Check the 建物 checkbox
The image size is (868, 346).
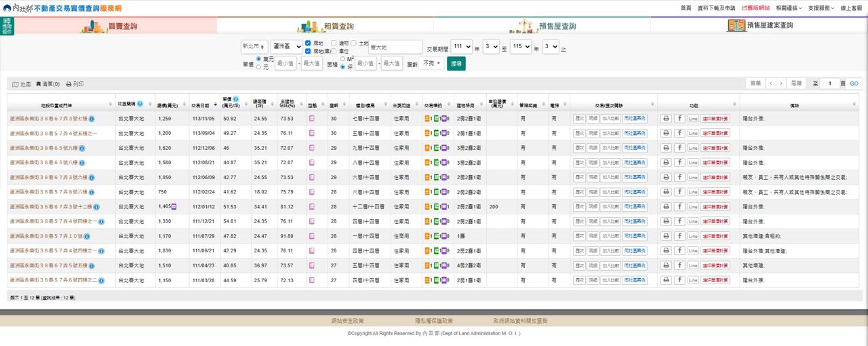[x=334, y=43]
